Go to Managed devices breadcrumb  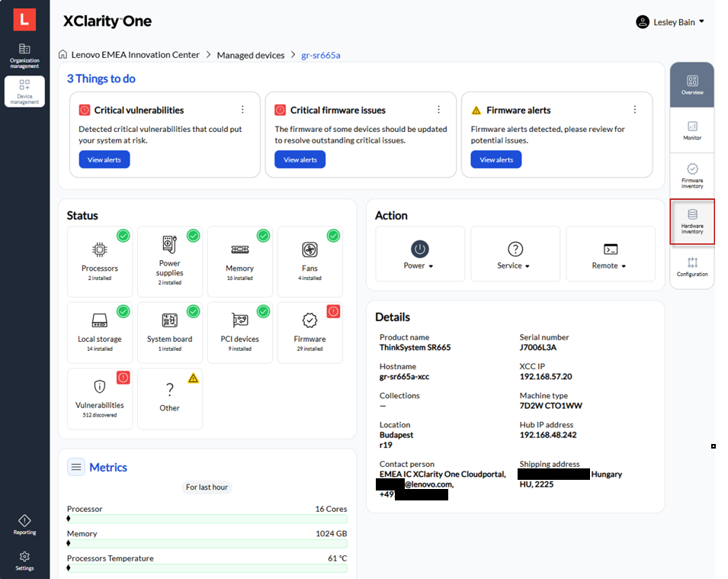point(251,55)
